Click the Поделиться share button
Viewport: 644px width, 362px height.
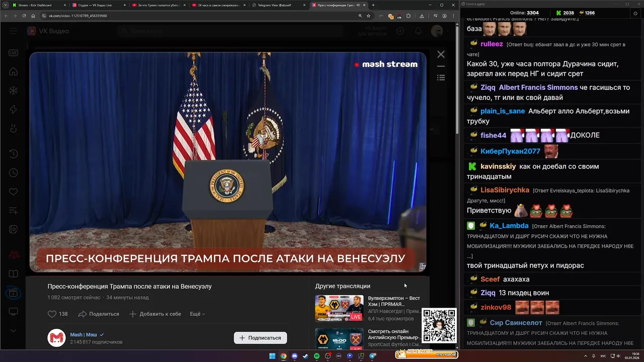tap(99, 314)
